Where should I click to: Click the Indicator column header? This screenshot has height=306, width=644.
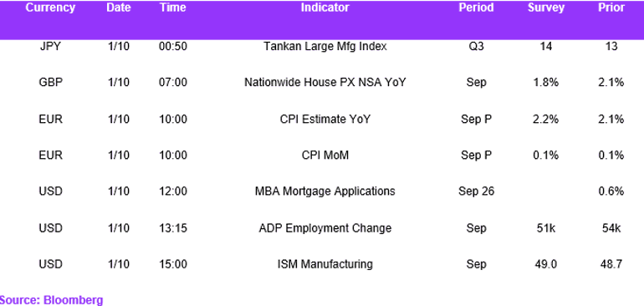325,8
